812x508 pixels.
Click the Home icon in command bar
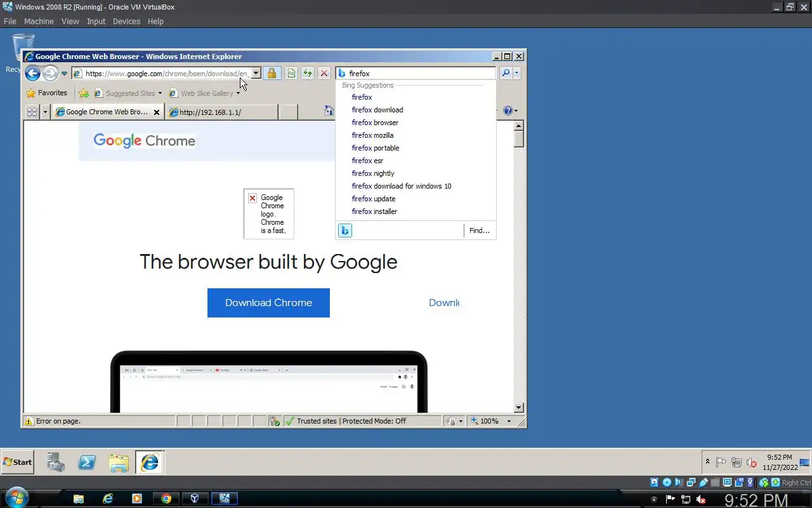click(x=329, y=110)
